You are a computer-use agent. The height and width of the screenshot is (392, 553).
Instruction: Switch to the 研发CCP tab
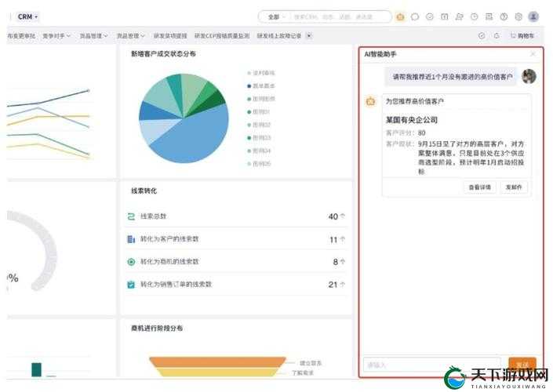(222, 35)
